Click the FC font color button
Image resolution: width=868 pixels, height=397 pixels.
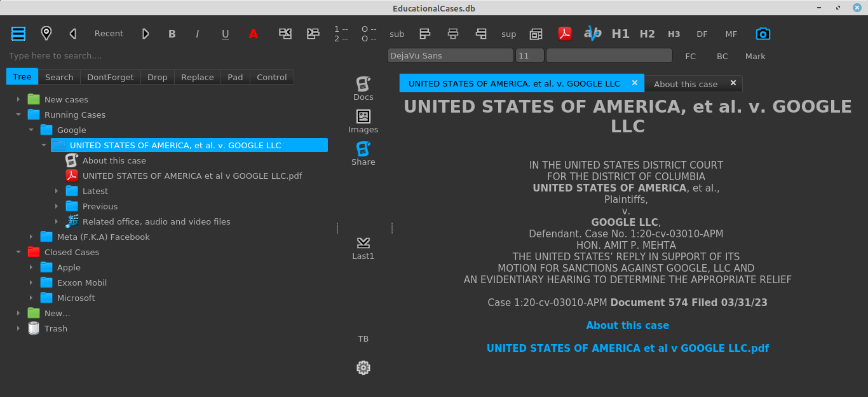691,57
